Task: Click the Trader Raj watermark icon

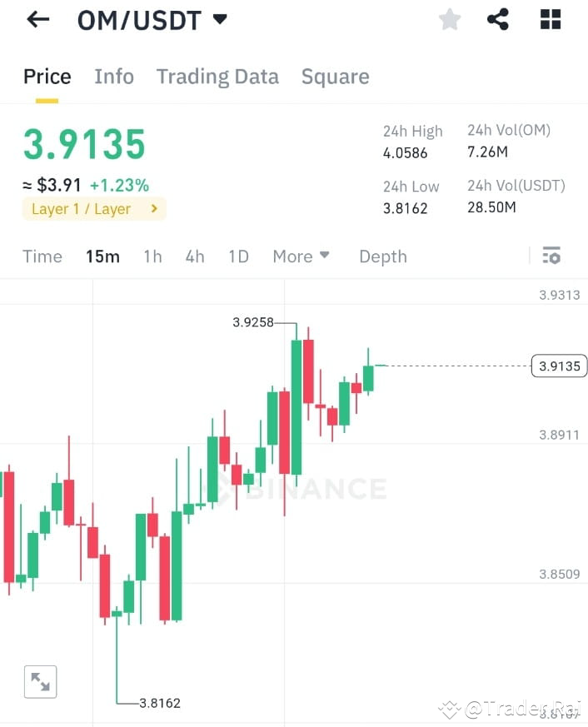Action: [450, 710]
